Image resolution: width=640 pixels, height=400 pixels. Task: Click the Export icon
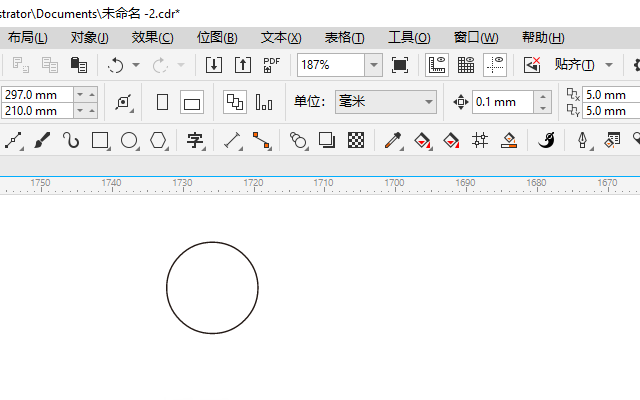(243, 65)
